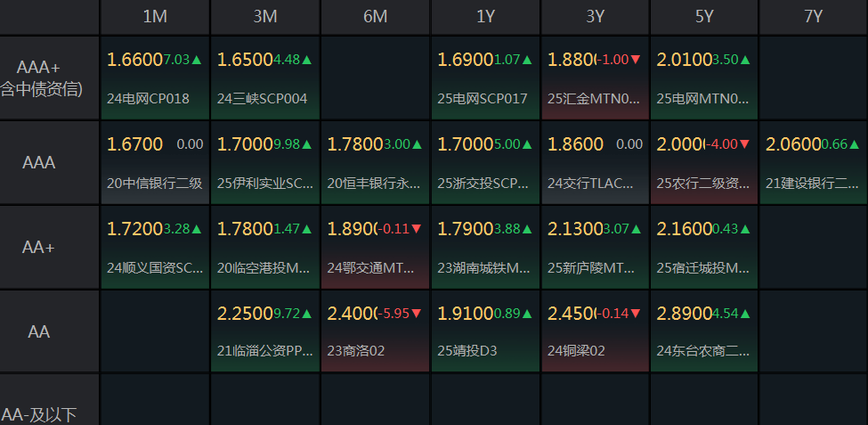Click yield 2.0600 in 7Y column
The width and height of the screenshot is (868, 425).
[x=792, y=144]
